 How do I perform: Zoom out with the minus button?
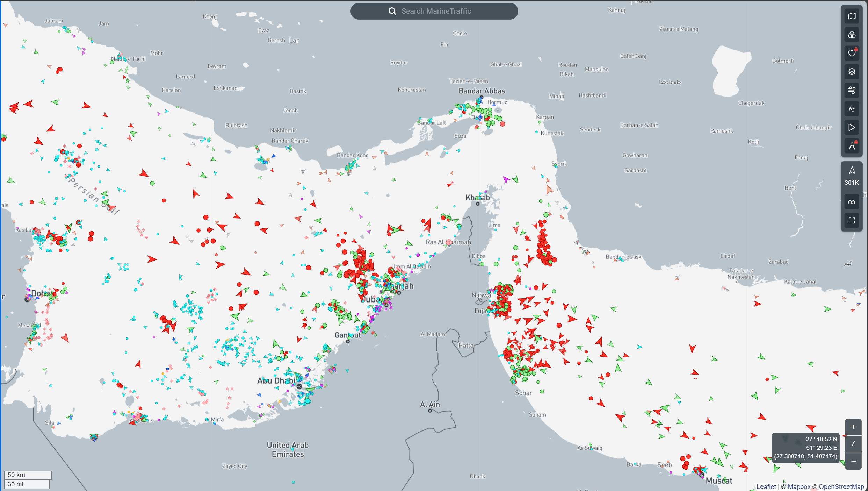pyautogui.click(x=853, y=462)
